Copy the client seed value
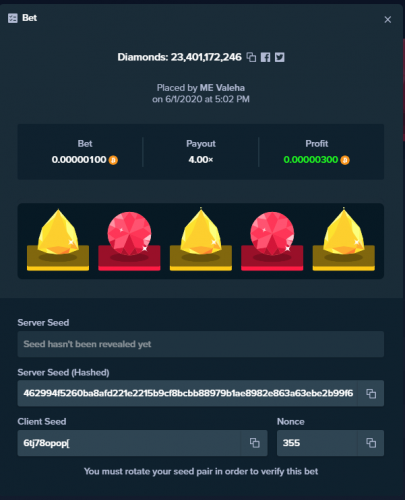The image size is (405, 500). (254, 443)
